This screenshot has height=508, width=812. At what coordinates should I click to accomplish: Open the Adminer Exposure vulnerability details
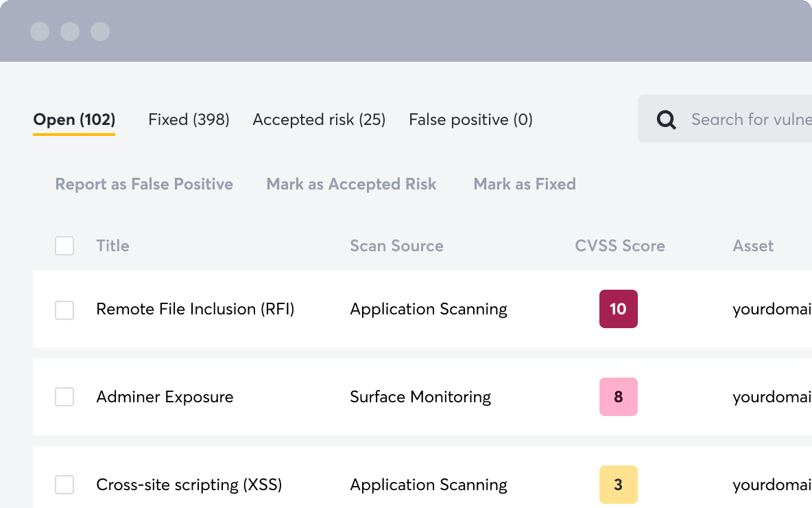click(165, 397)
